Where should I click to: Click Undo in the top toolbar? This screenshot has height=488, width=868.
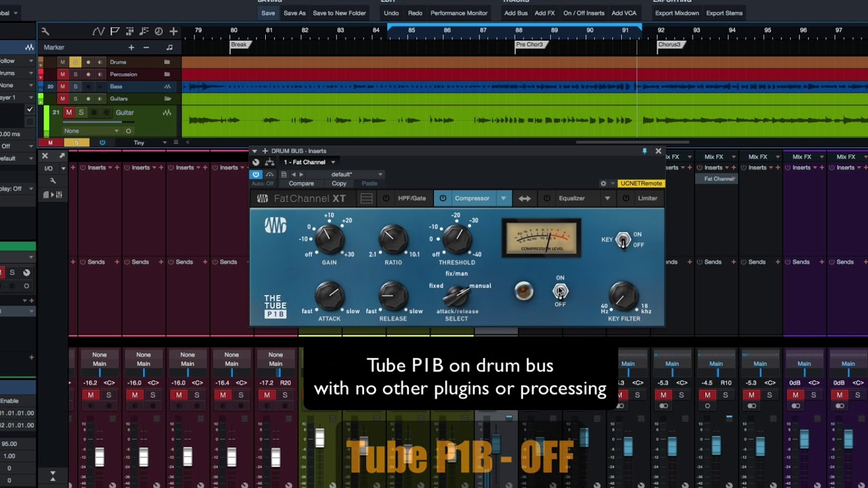point(391,13)
